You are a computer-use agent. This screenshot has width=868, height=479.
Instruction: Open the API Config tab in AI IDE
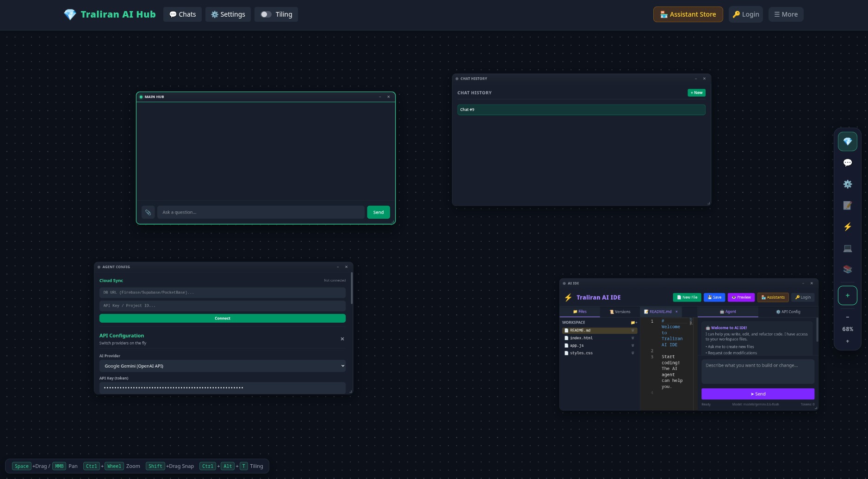[x=788, y=312]
